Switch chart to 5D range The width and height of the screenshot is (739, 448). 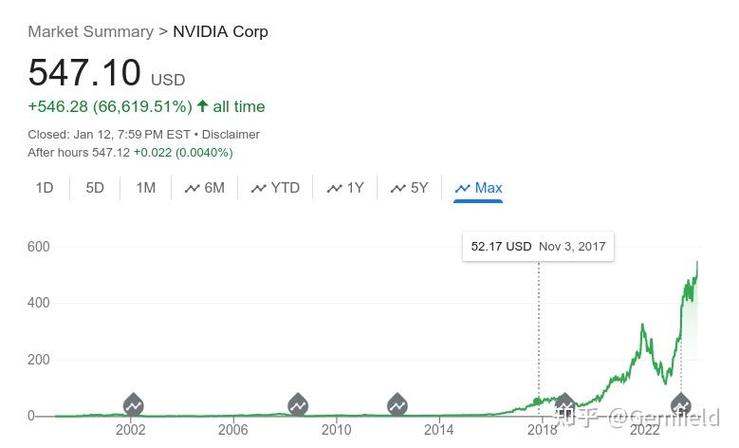tap(95, 188)
